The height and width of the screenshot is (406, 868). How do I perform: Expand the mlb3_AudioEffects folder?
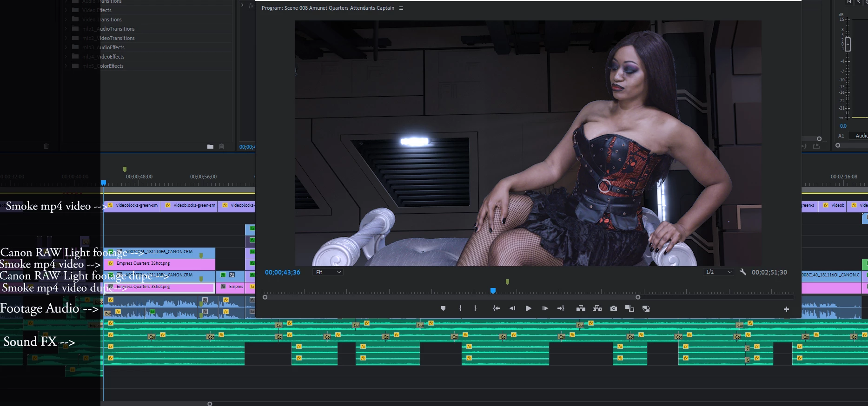pos(66,47)
